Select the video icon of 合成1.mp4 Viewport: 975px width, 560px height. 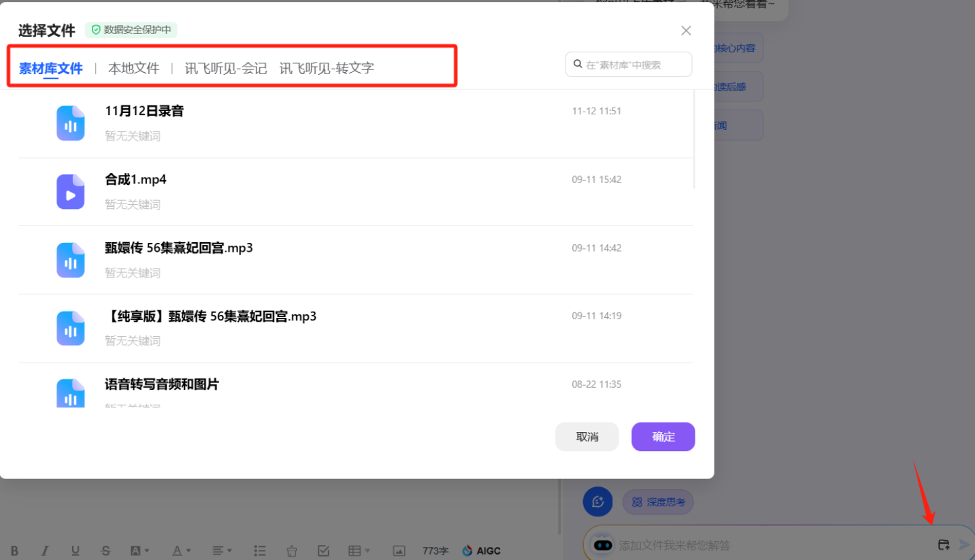(x=71, y=192)
